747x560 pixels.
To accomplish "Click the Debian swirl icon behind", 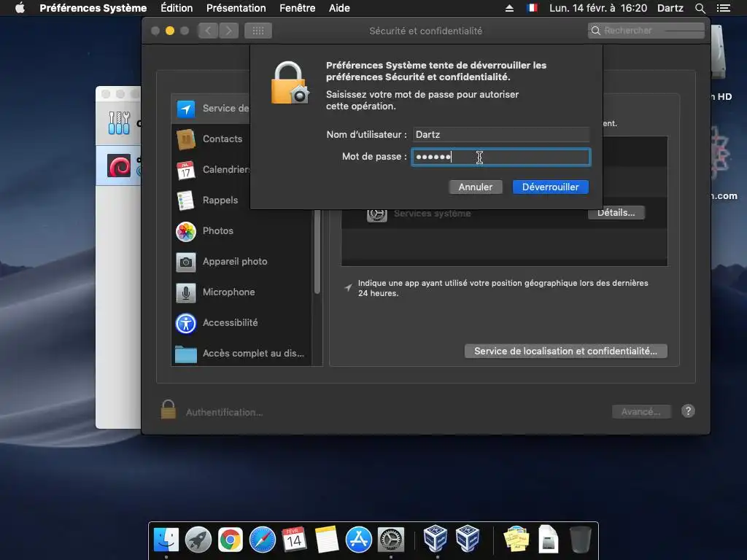I will coord(119,166).
